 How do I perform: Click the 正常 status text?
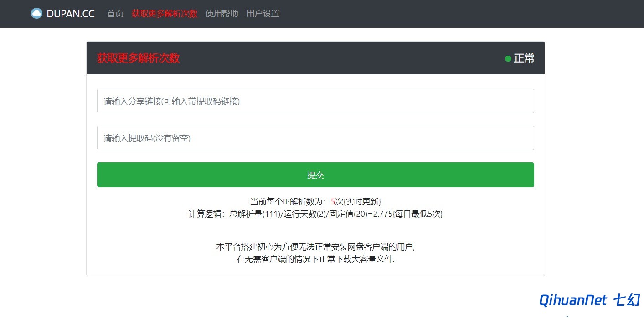pyautogui.click(x=524, y=58)
